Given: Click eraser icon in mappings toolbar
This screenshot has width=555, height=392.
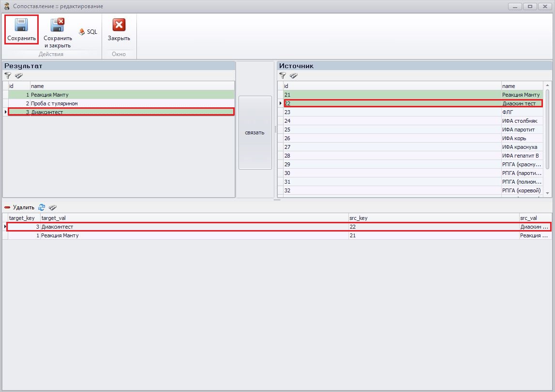Looking at the screenshot, I should 53,207.
